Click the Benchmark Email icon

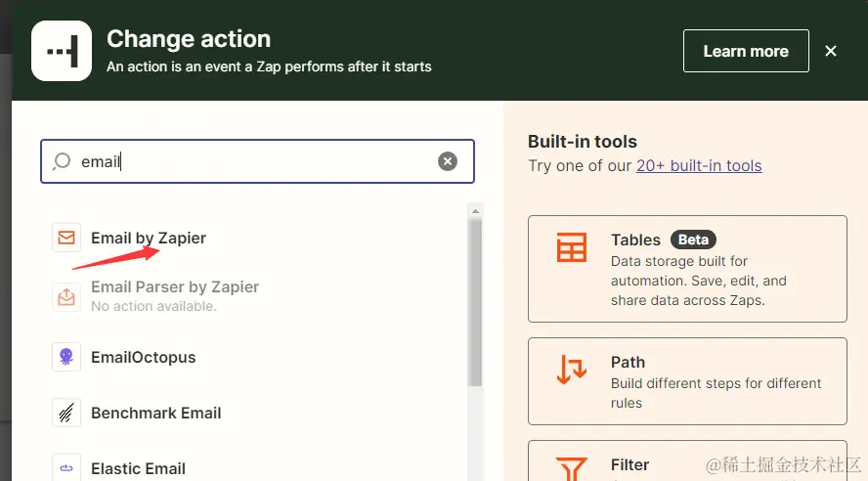coord(66,413)
